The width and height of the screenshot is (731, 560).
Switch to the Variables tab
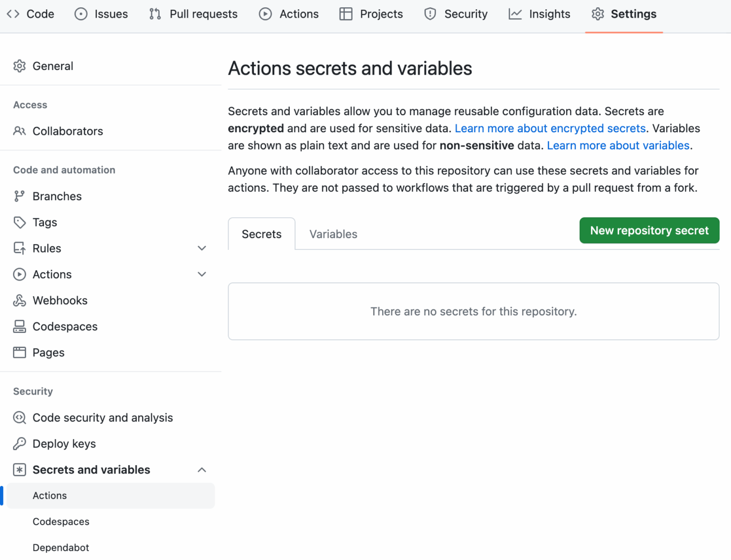point(333,234)
